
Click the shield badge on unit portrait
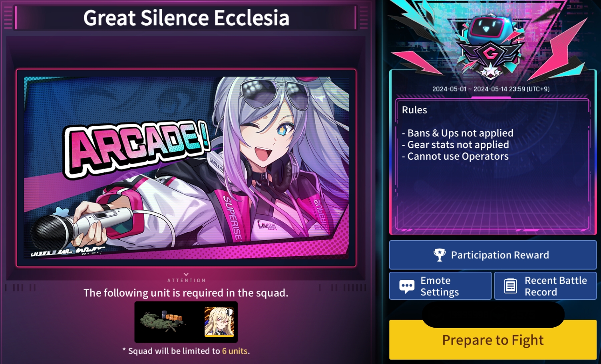(x=229, y=311)
